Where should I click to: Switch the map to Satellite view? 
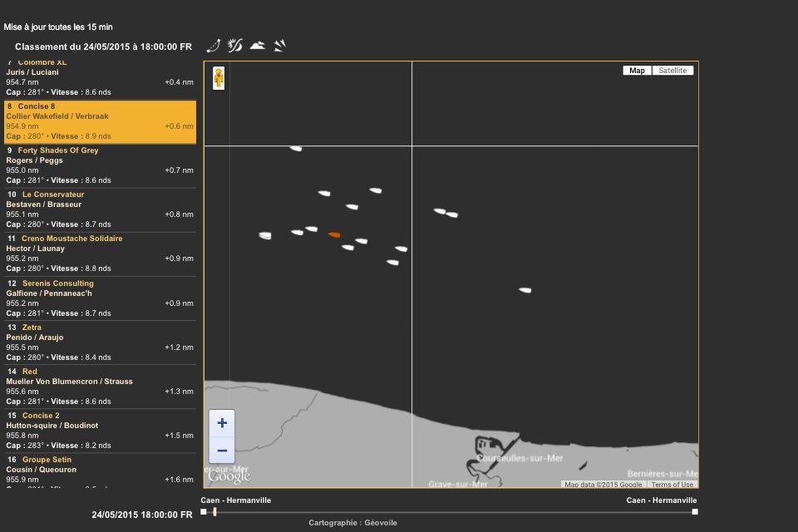pyautogui.click(x=674, y=70)
